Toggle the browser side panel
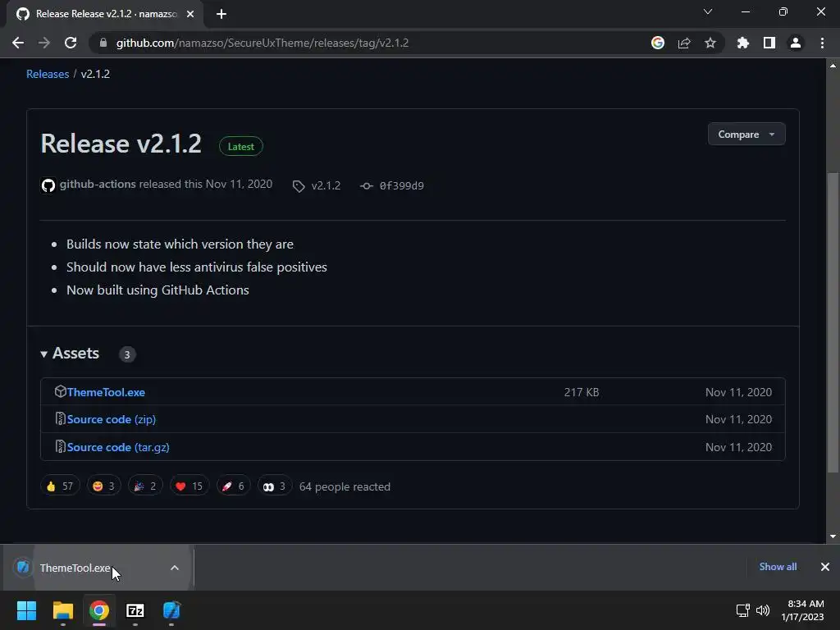840x630 pixels. [x=769, y=43]
